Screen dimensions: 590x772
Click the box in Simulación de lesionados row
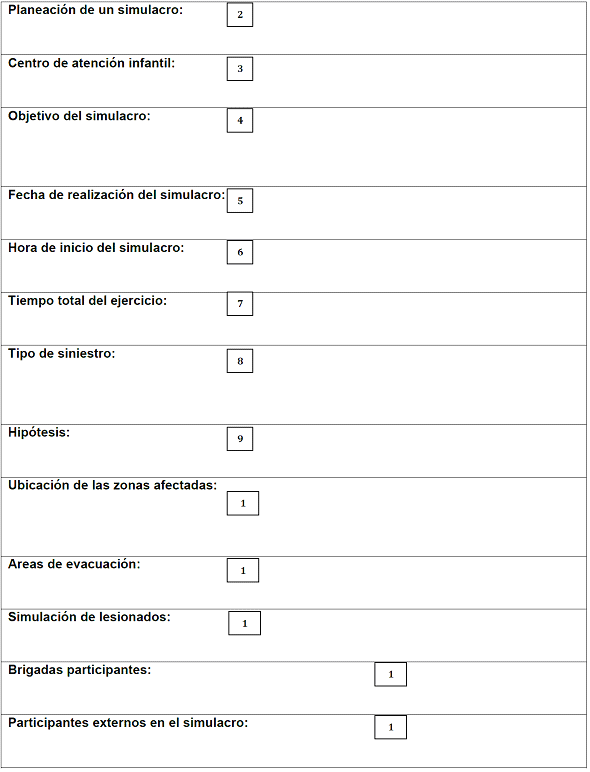tap(244, 623)
